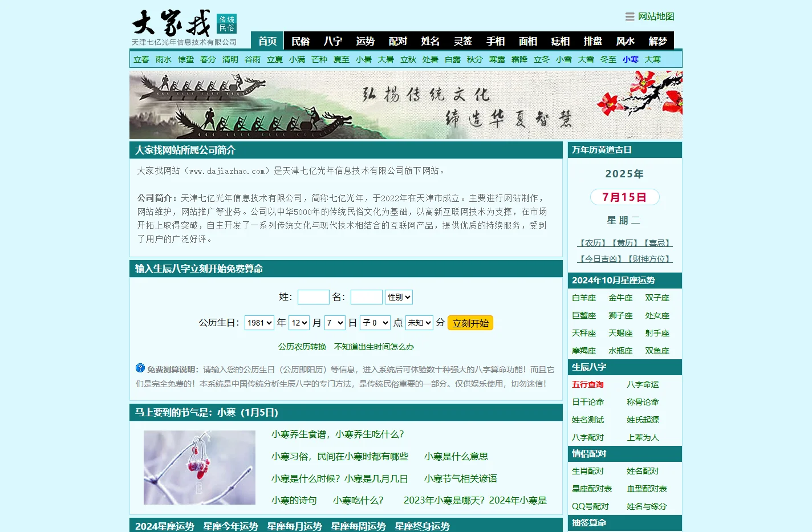Click the frosted red berries thumbnail
Image resolution: width=812 pixels, height=532 pixels.
[x=200, y=468]
